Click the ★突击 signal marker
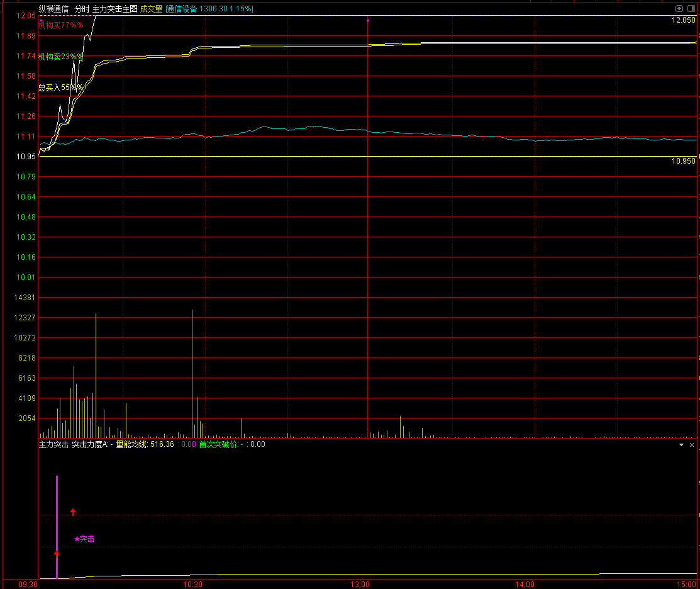 84,539
